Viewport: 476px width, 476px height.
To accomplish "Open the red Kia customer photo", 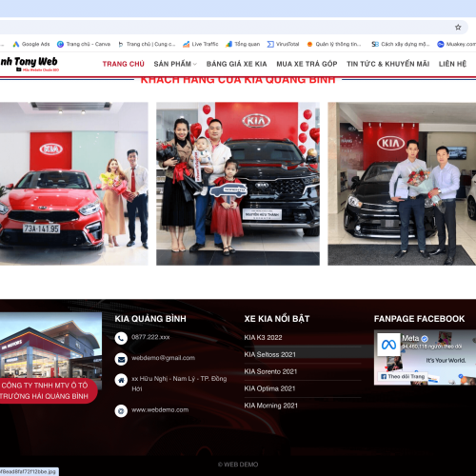I will click(x=74, y=184).
